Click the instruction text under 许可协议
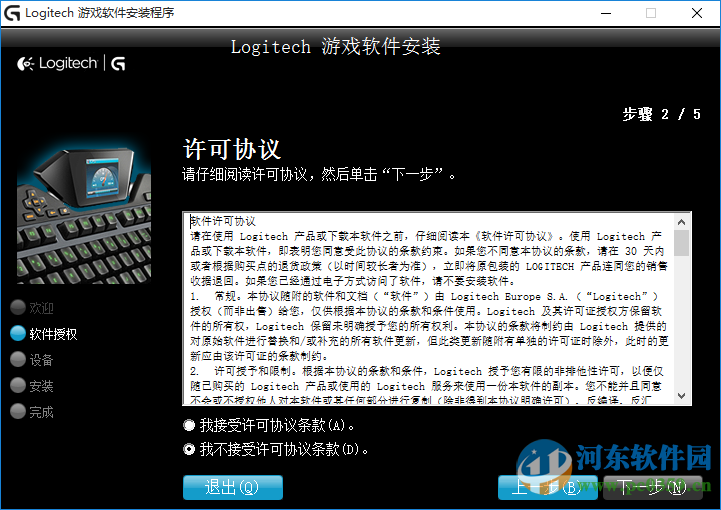 pos(319,175)
